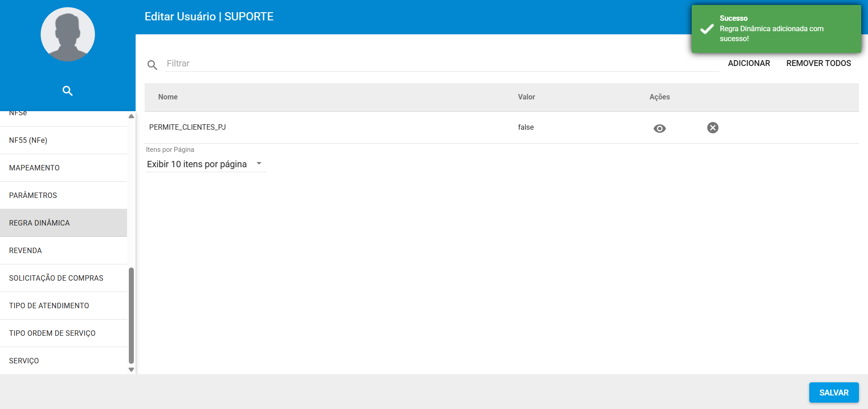
Task: Select REGRA DINÂMICA menu item
Action: pos(63,223)
